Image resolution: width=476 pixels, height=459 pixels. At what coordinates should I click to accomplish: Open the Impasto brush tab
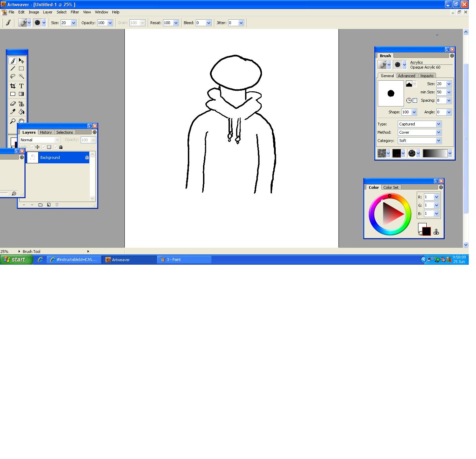427,76
